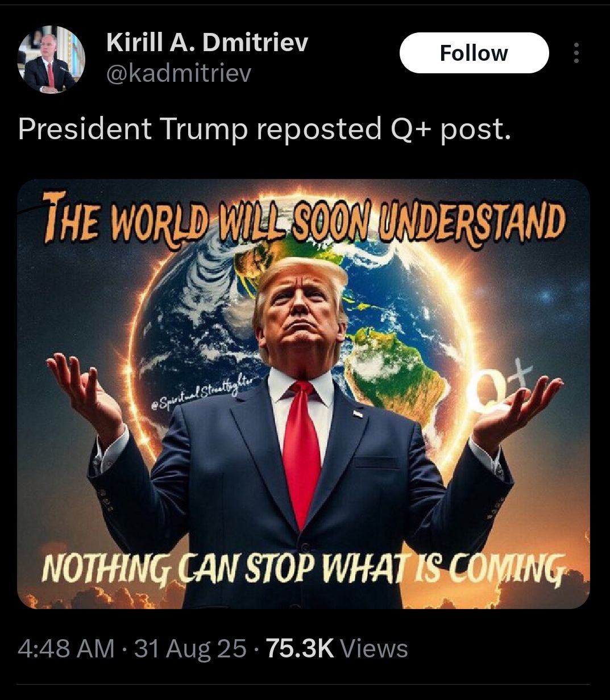Select the tweet text about Q+ post
The image size is (610, 700).
point(264,129)
